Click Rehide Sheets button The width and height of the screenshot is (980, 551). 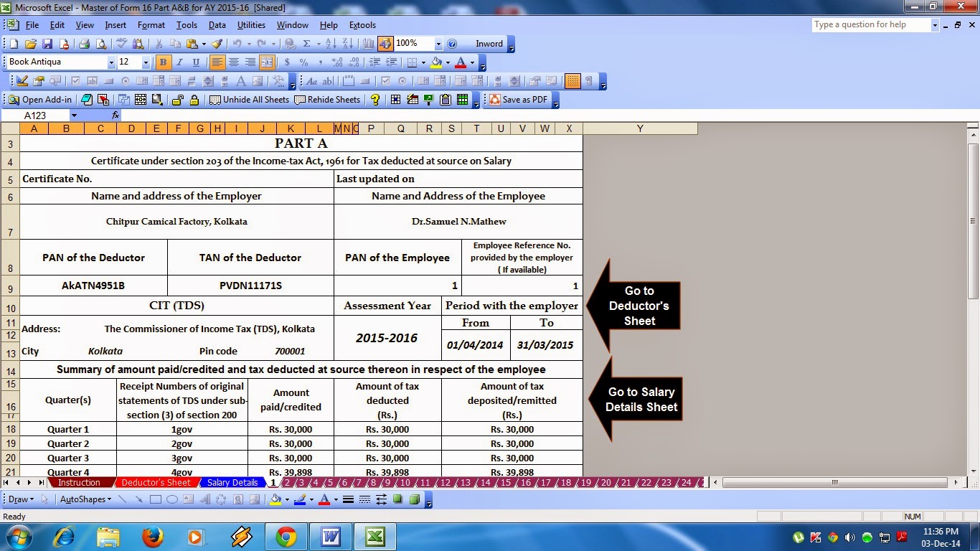pos(327,100)
